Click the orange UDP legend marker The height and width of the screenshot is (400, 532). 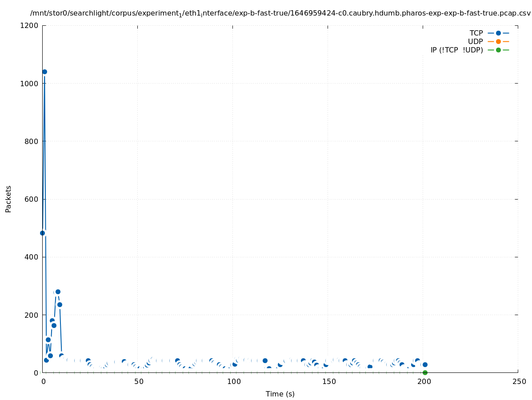click(x=498, y=42)
